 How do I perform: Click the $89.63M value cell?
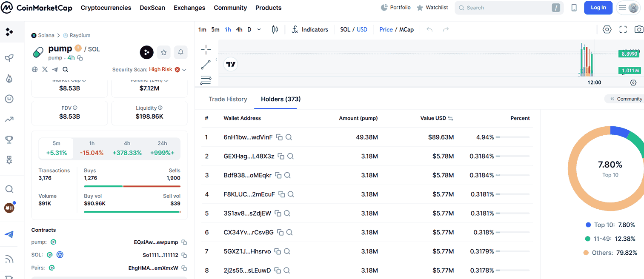click(441, 137)
